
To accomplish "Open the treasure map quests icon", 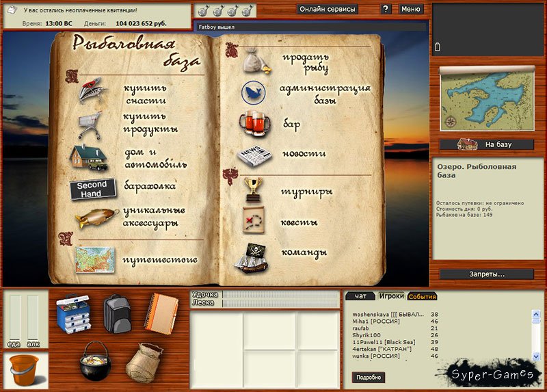I will (254, 220).
